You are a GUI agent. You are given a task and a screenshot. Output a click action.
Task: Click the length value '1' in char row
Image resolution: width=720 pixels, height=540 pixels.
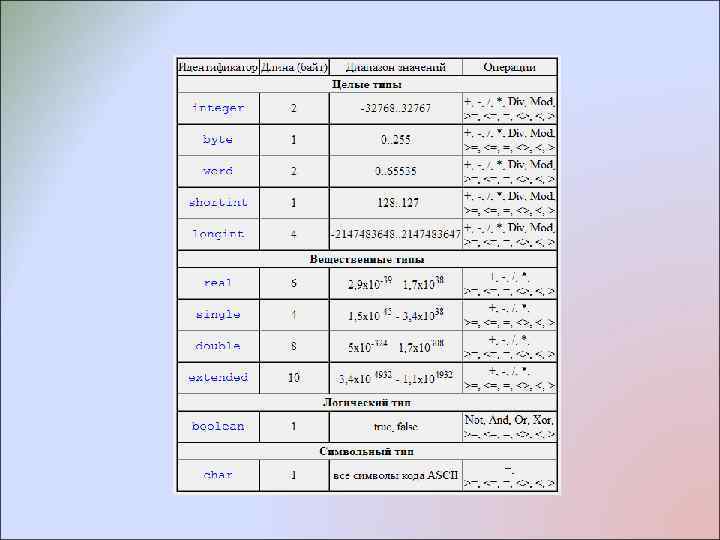[x=294, y=475]
